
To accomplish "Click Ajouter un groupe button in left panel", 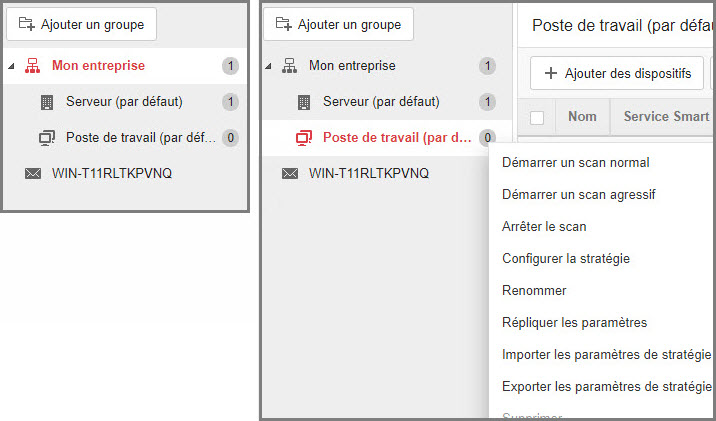I will 81,24.
